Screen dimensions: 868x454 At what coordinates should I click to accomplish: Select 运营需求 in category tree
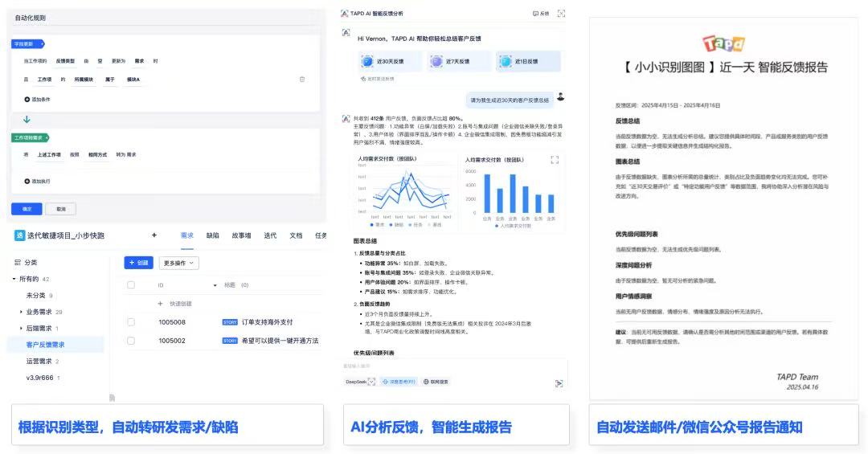[x=39, y=361]
